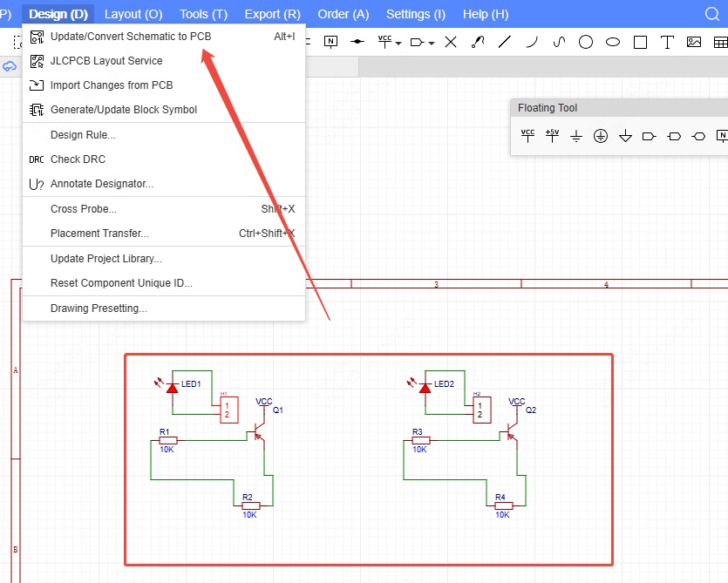The image size is (728, 583).
Task: Choose Import Changes from PCB
Action: click(112, 85)
